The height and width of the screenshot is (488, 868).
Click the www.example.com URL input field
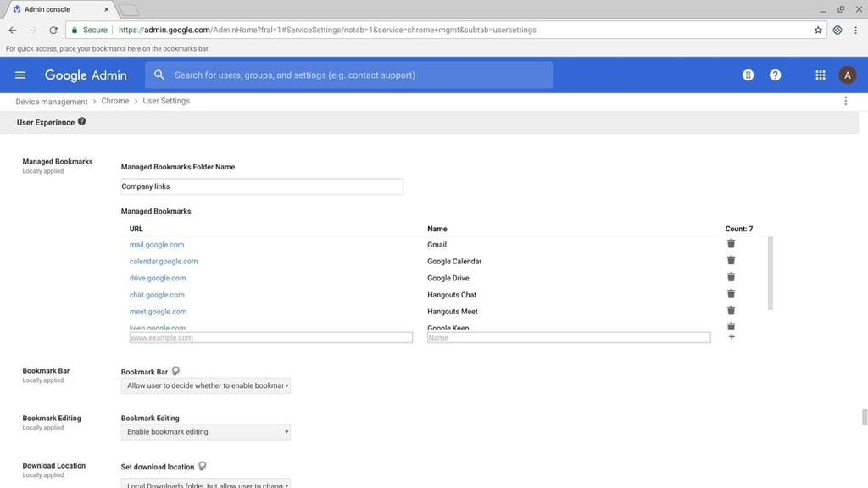[x=270, y=337]
